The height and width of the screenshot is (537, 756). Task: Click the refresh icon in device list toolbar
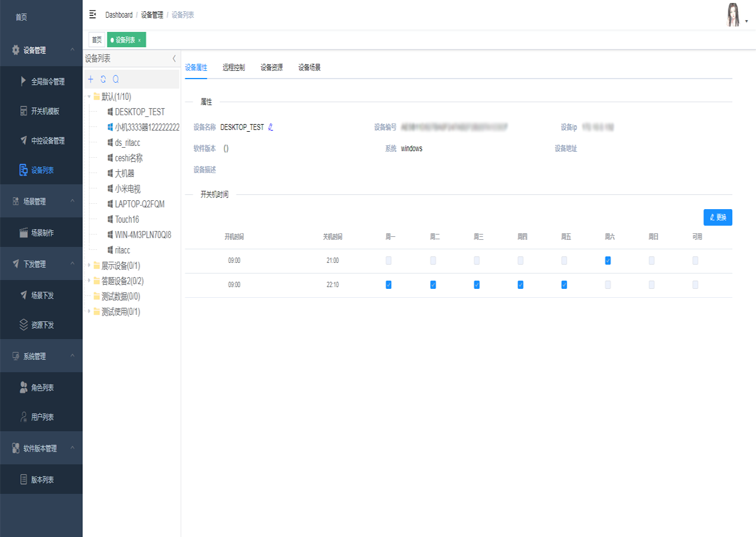point(103,79)
